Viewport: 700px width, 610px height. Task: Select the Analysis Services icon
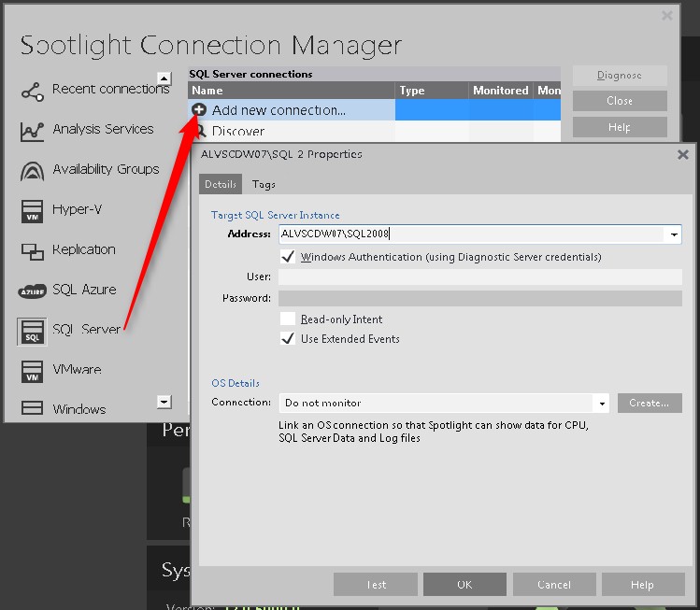point(33,131)
